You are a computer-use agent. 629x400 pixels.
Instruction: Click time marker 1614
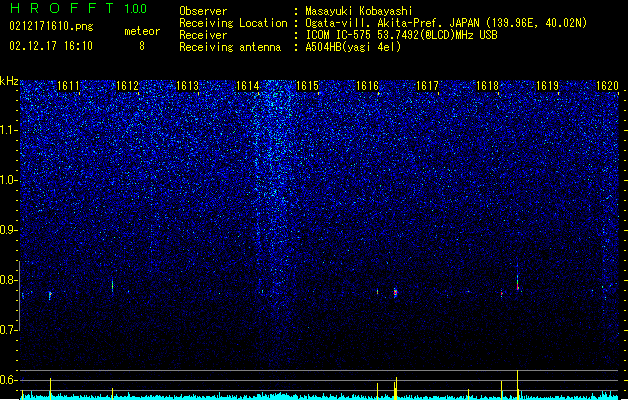(248, 86)
